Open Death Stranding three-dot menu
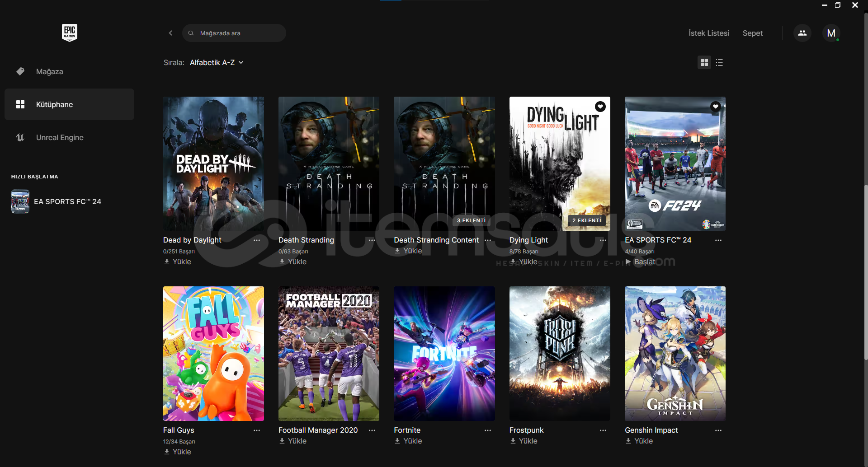The height and width of the screenshot is (467, 868). 372,240
